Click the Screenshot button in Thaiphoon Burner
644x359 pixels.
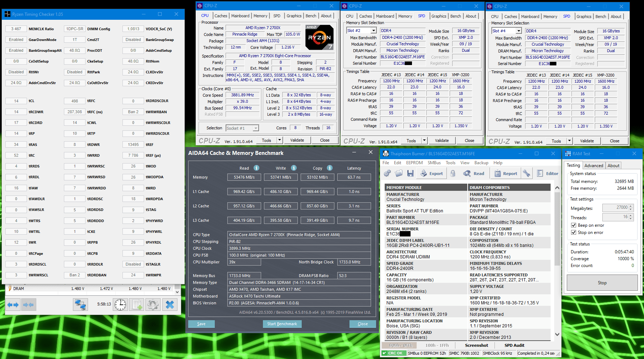(x=476, y=345)
